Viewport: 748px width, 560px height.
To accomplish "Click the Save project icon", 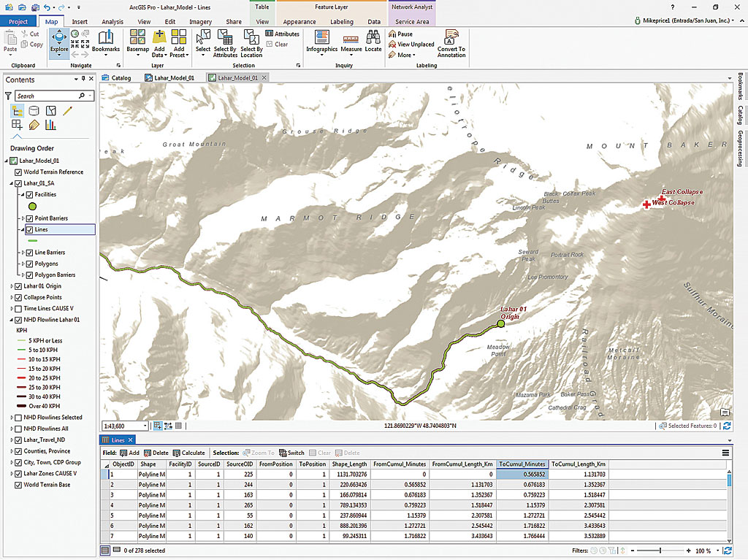I will click(35, 7).
